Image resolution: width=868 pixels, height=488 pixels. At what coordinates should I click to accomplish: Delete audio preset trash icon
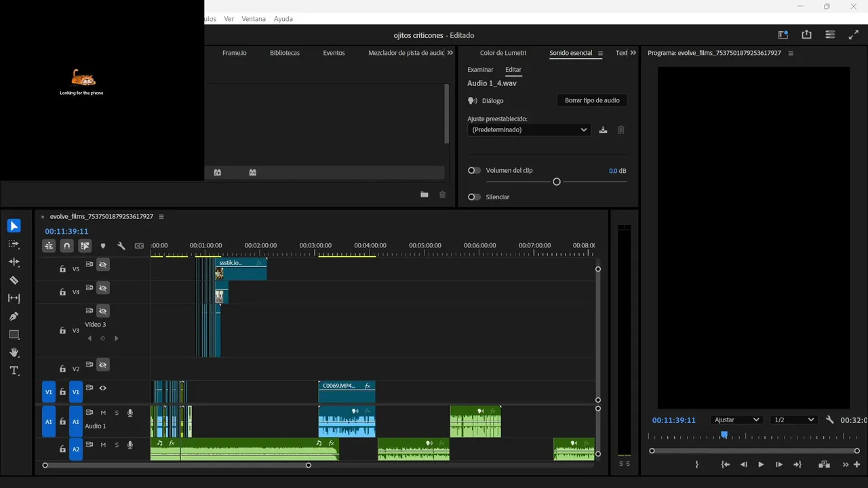tap(620, 130)
